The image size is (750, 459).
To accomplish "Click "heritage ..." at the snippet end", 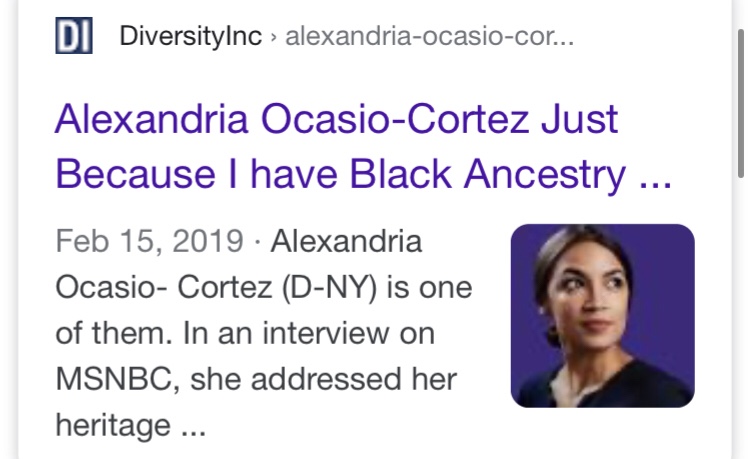I will pos(130,426).
